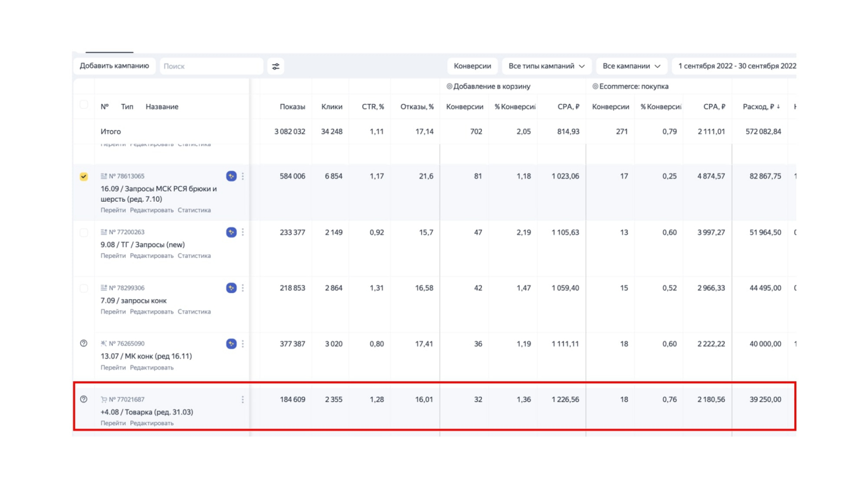Open three-dot menu for campaign 77021687
Viewport: 868px width, 488px height.
click(242, 400)
